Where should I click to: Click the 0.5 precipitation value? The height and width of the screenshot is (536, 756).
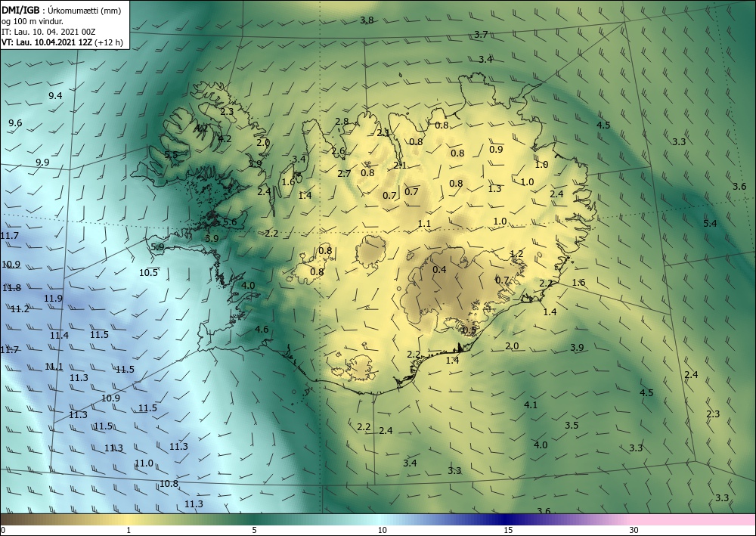(469, 330)
